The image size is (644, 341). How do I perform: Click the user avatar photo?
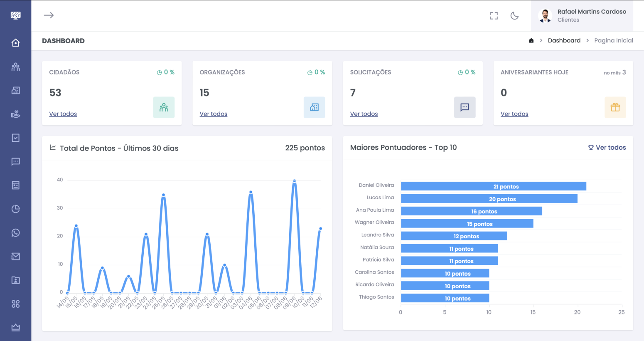click(545, 16)
